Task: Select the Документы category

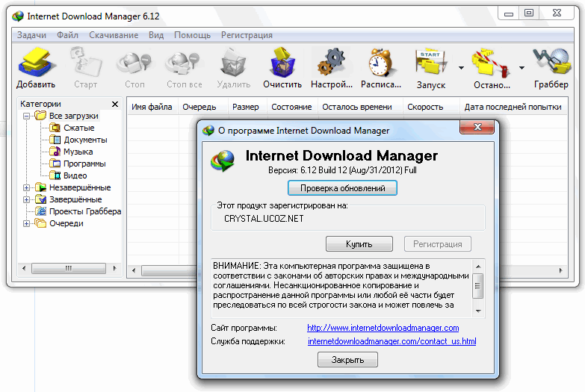Action: coord(85,140)
